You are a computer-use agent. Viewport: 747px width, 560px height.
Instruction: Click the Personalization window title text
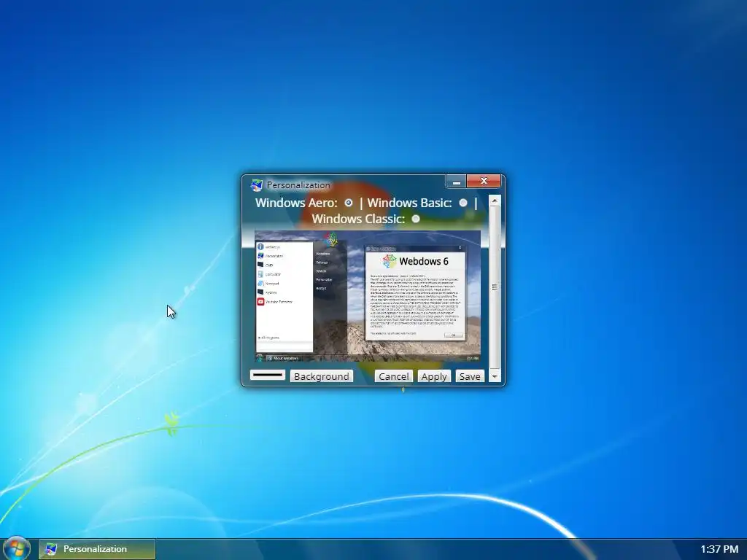pos(298,185)
